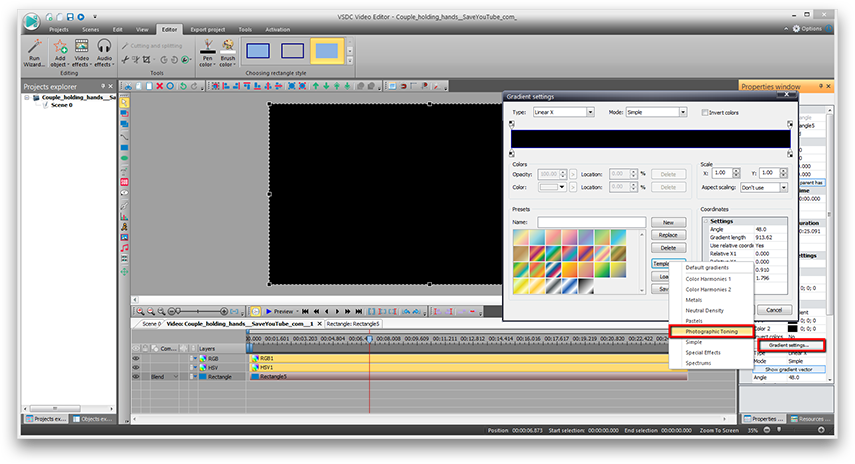Collapse the Settings group in Coordinates

coord(706,221)
